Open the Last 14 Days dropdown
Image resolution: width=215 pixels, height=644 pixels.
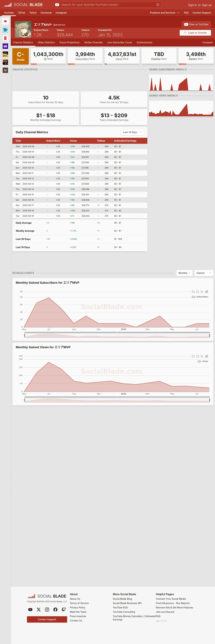[x=132, y=132]
